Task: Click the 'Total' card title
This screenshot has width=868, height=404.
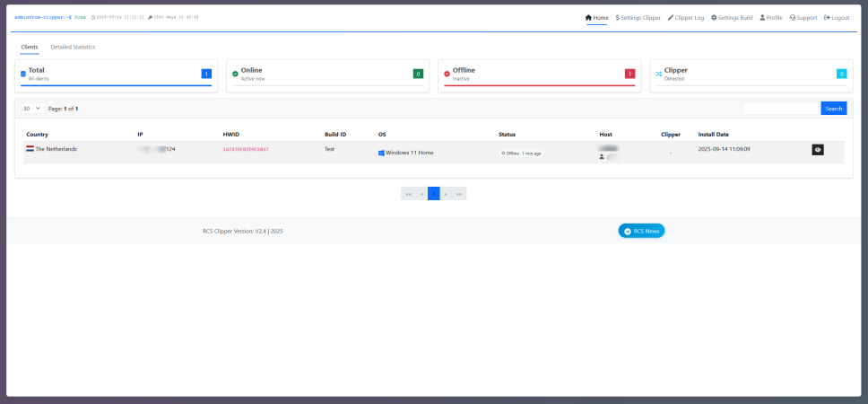Action: click(x=37, y=70)
